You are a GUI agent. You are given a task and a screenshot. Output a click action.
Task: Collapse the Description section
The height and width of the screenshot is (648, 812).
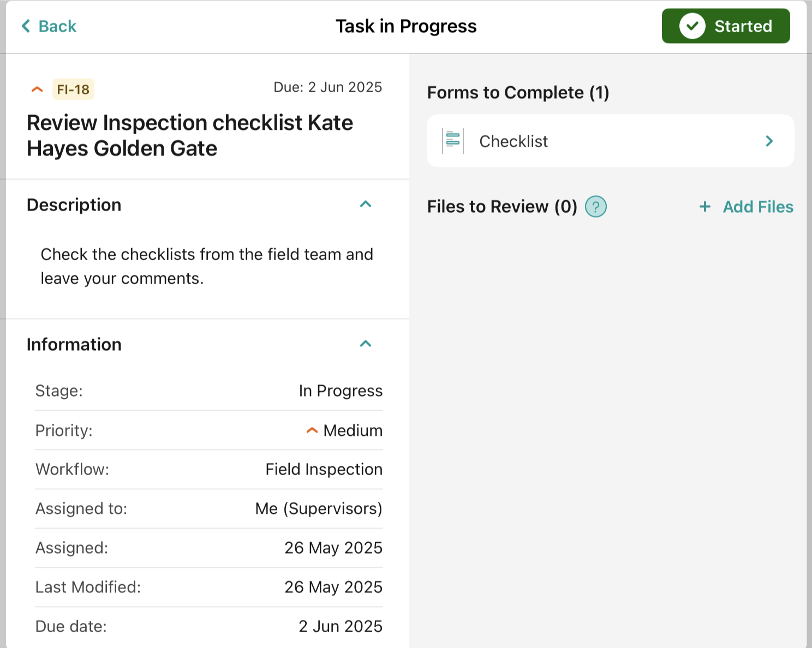point(366,205)
